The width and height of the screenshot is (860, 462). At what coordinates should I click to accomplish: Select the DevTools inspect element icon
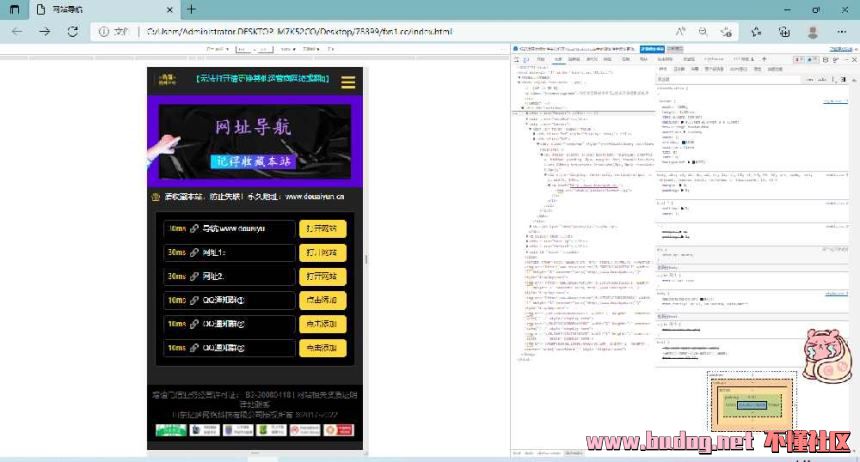[517, 59]
